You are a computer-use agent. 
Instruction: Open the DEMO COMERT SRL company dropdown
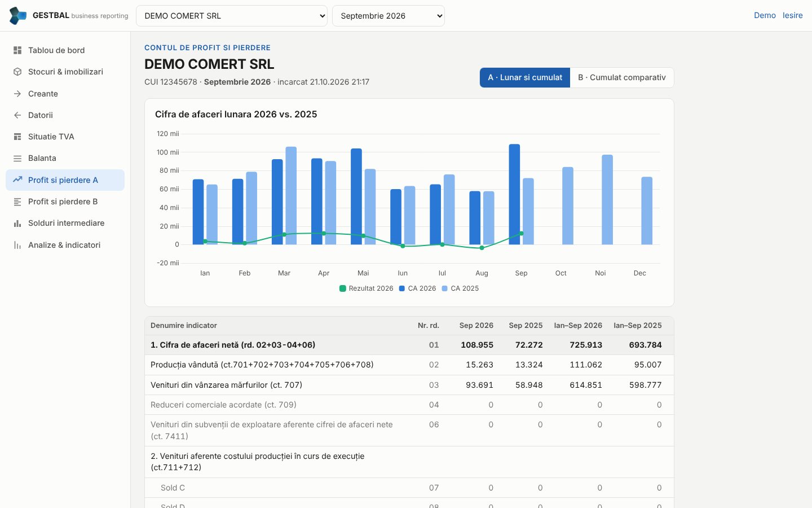(232, 16)
